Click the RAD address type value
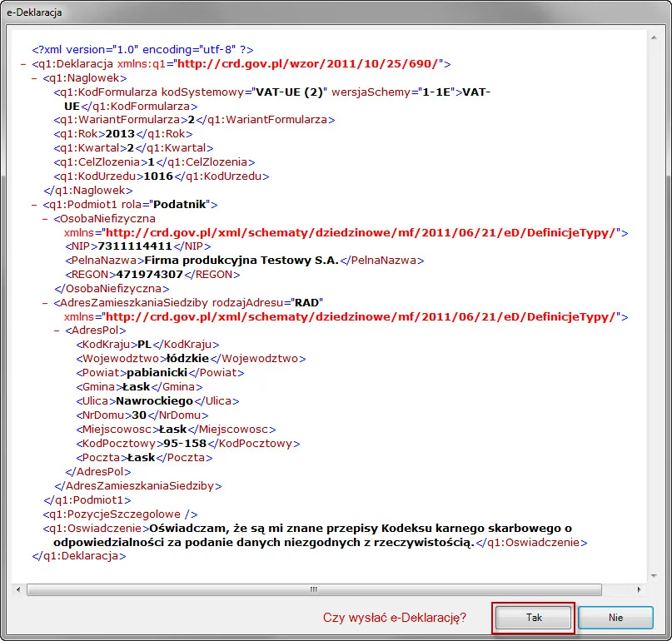The image size is (672, 641). coord(306,303)
